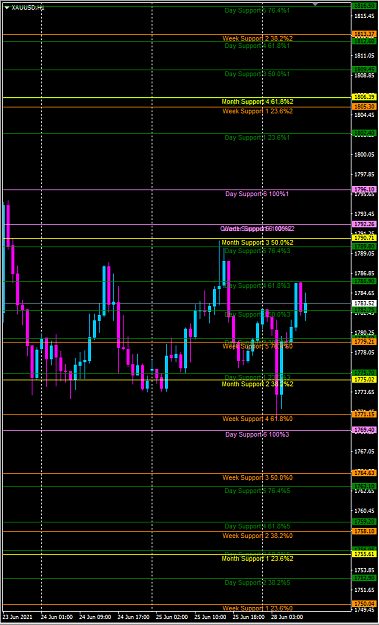Click the chart shift triangle marker at top
This screenshot has height=625, width=379.
coord(315,4)
